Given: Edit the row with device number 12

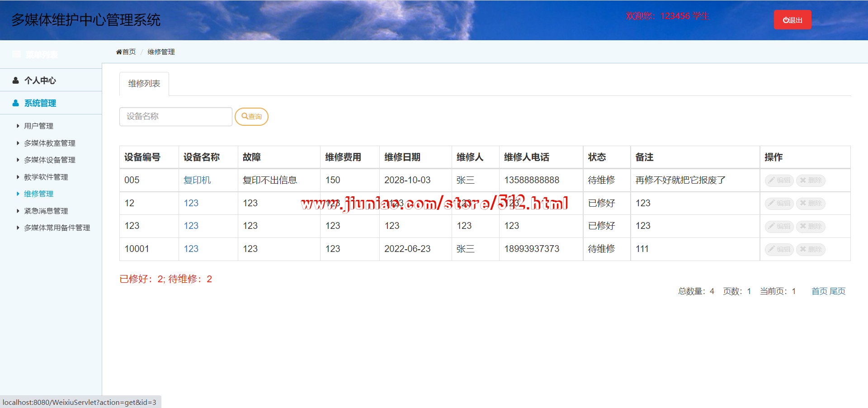Looking at the screenshot, I should tap(779, 204).
